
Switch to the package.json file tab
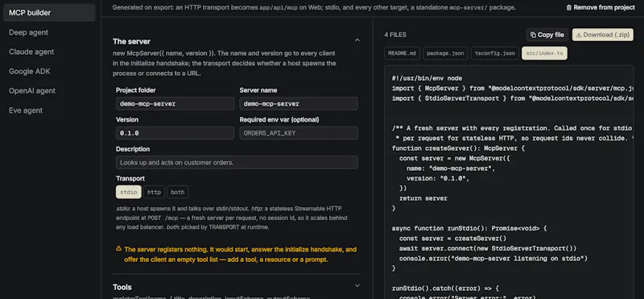[x=445, y=53]
